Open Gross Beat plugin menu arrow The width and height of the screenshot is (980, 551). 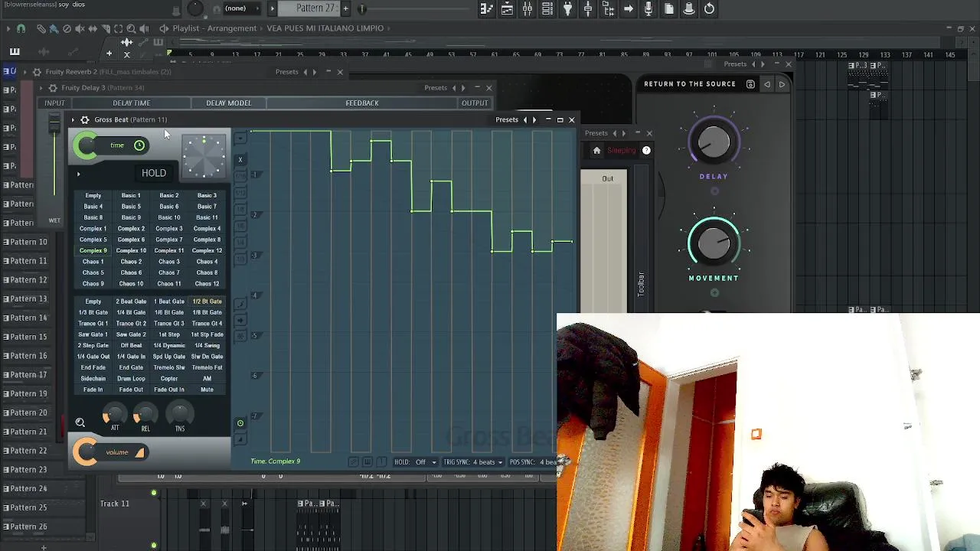[73, 119]
